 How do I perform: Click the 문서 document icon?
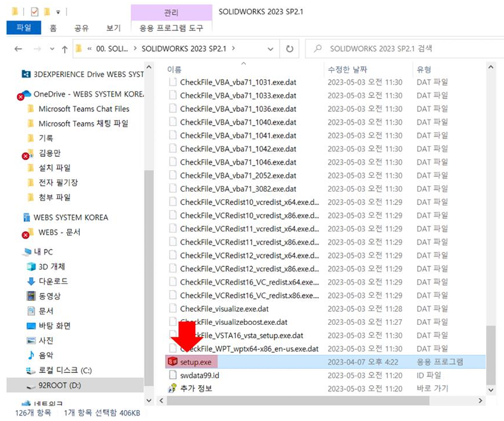click(31, 311)
